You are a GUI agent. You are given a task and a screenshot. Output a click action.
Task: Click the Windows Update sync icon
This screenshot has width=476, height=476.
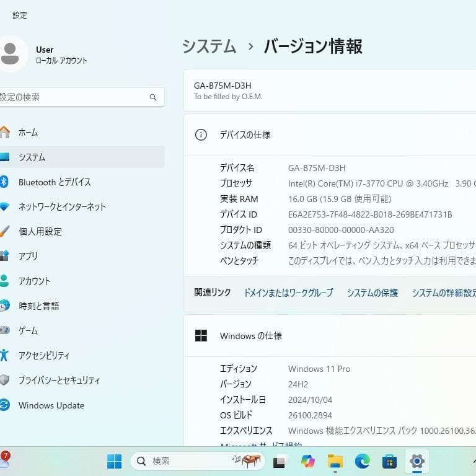4,405
